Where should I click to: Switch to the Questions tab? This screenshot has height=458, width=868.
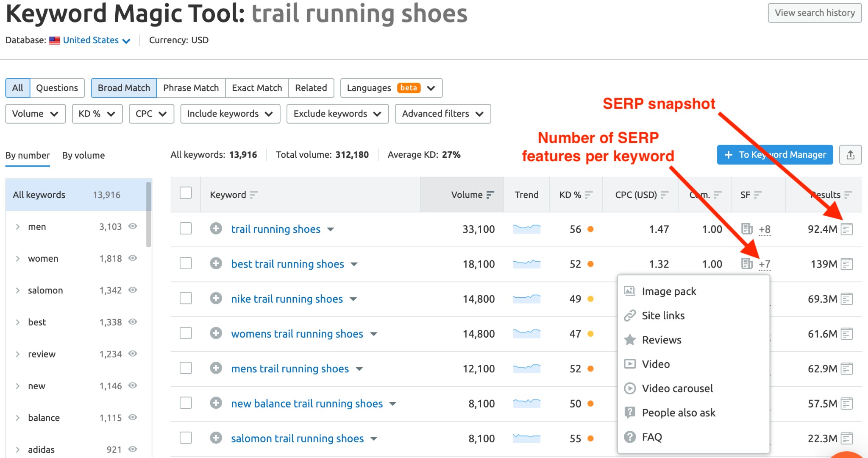[x=57, y=88]
